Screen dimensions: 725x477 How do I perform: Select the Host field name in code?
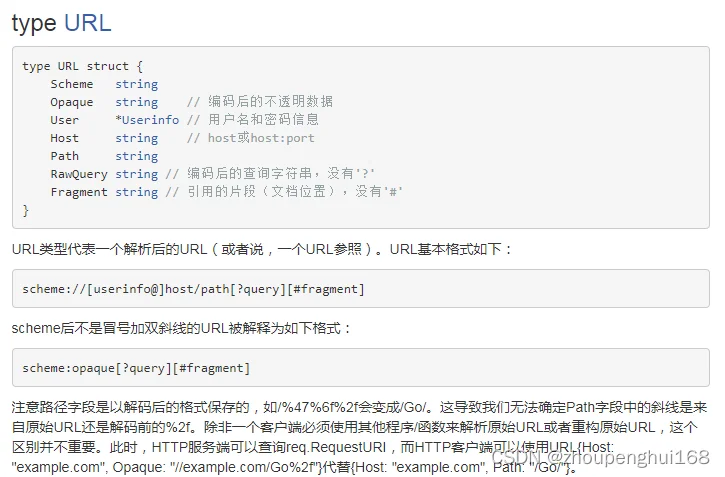point(65,138)
